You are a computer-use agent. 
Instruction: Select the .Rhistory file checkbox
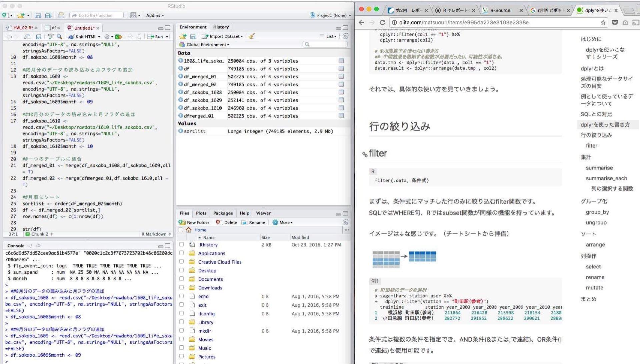(181, 244)
